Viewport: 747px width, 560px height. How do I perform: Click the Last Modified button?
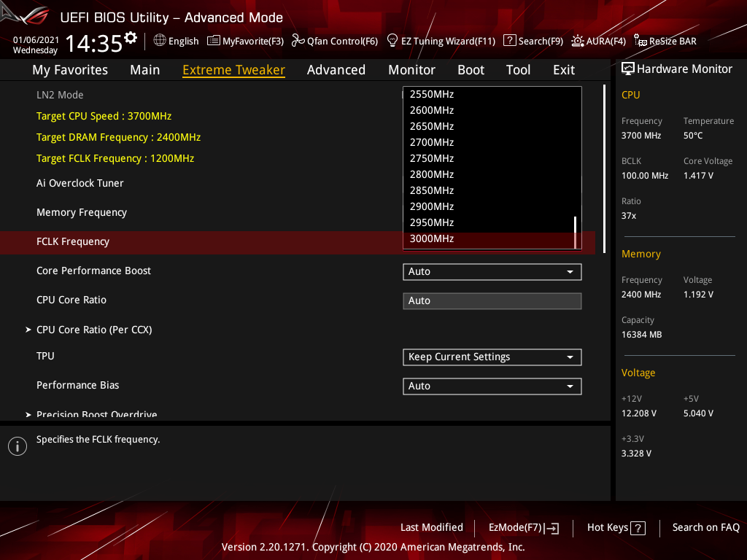[x=432, y=528]
